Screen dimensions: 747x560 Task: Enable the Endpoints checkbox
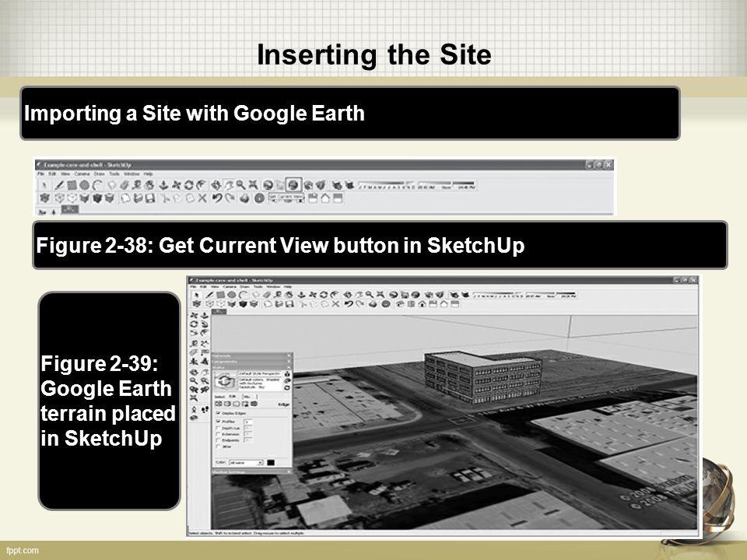click(218, 440)
